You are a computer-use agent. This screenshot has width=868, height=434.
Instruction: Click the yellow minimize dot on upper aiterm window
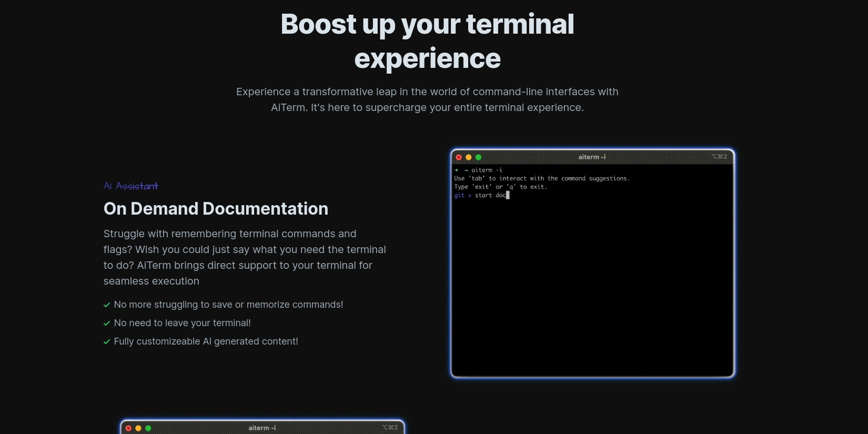point(469,157)
